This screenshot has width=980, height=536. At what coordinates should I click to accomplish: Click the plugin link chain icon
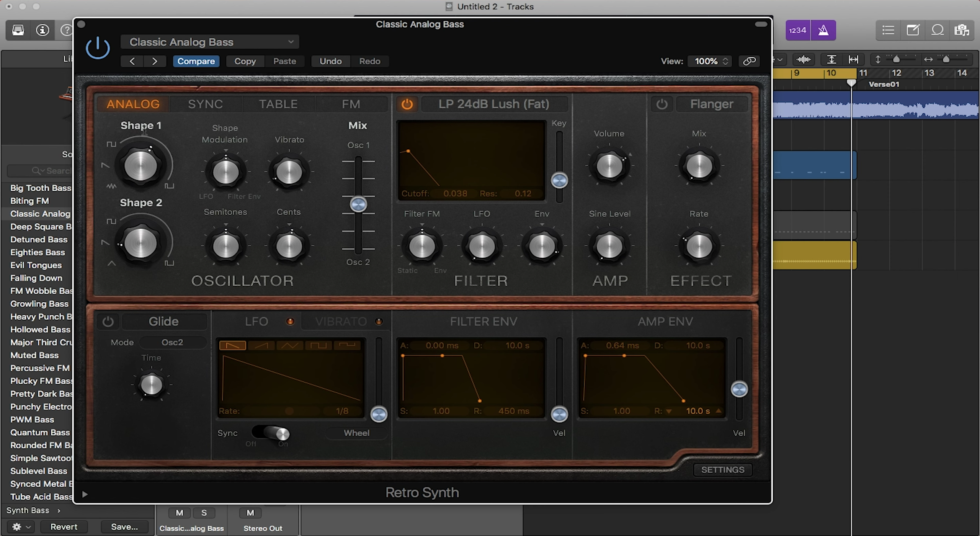(749, 61)
